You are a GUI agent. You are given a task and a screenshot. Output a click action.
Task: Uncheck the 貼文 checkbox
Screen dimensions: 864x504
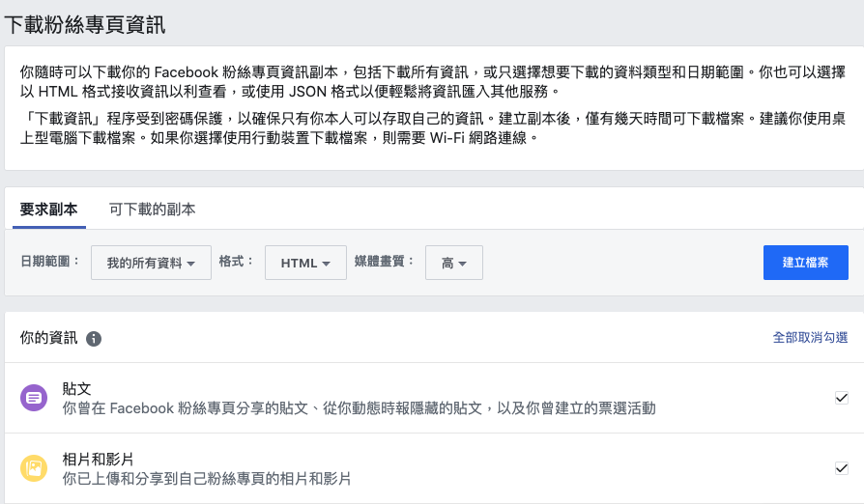click(x=842, y=398)
